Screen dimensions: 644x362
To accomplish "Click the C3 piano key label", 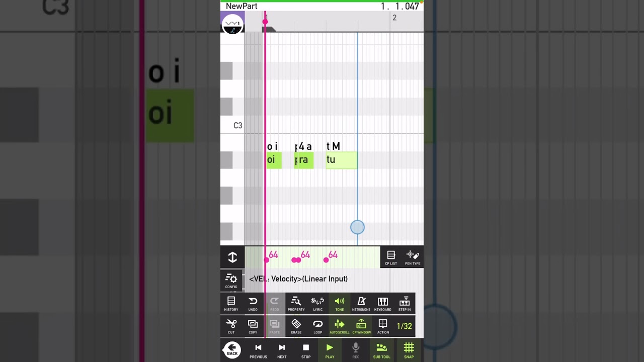I will click(x=237, y=125).
